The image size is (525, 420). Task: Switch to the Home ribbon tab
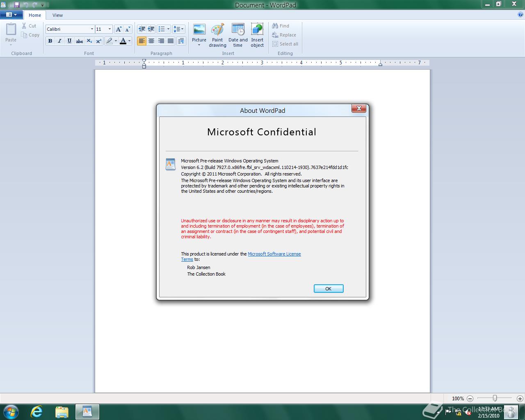[35, 15]
